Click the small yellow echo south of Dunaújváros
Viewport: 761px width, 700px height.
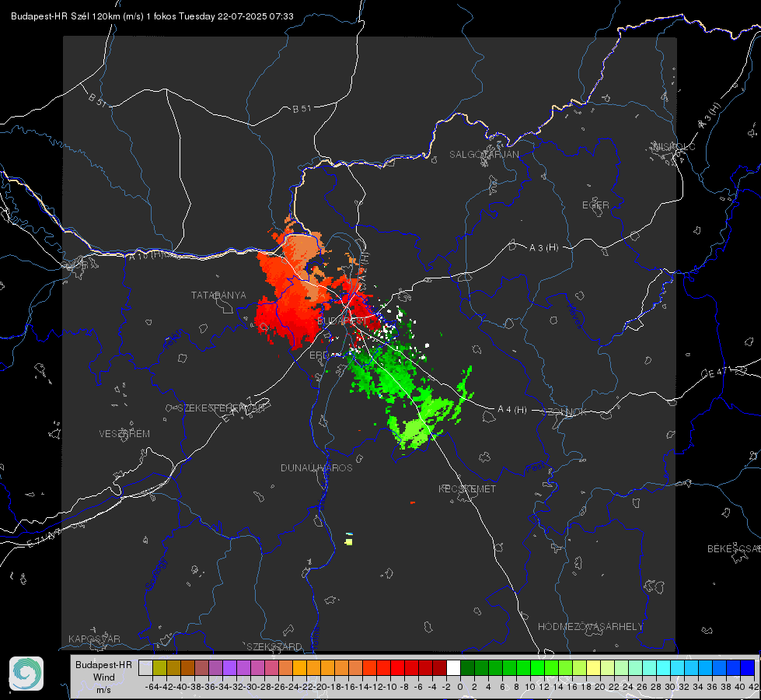pos(349,541)
